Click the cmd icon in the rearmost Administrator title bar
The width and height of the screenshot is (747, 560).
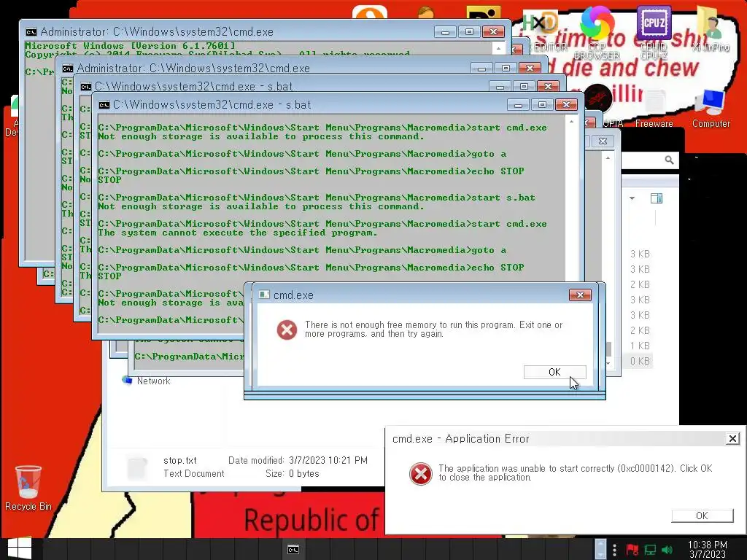[31, 32]
